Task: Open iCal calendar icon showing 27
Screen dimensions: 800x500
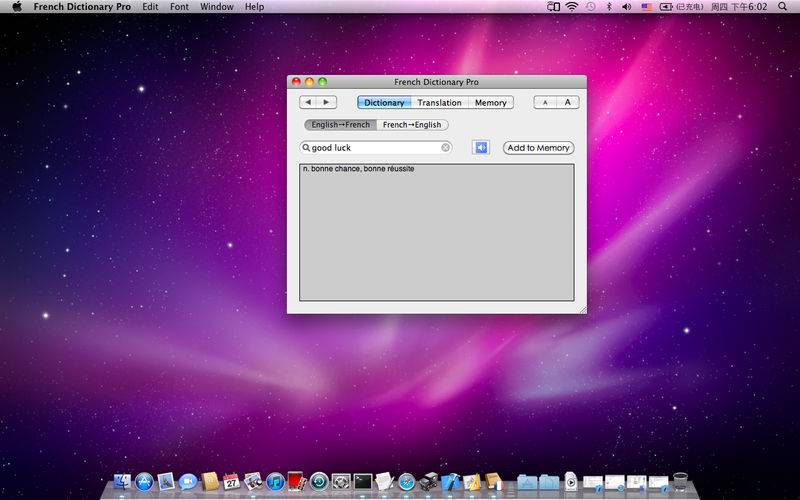Action: click(231, 481)
